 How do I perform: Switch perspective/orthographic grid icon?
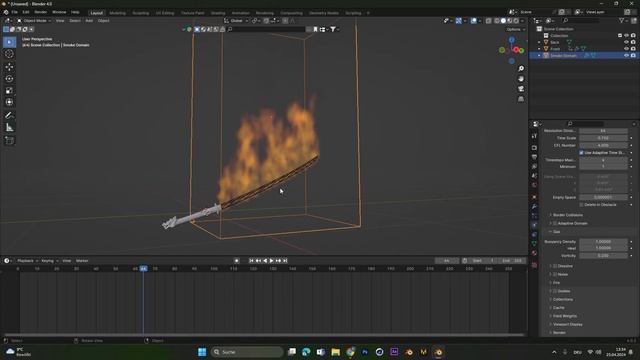pos(521,99)
